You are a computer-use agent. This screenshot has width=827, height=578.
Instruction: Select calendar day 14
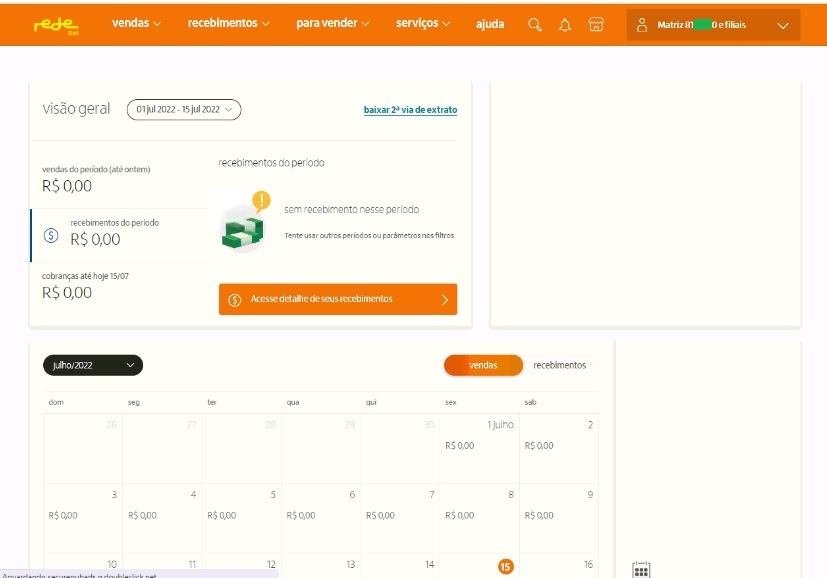pos(400,565)
